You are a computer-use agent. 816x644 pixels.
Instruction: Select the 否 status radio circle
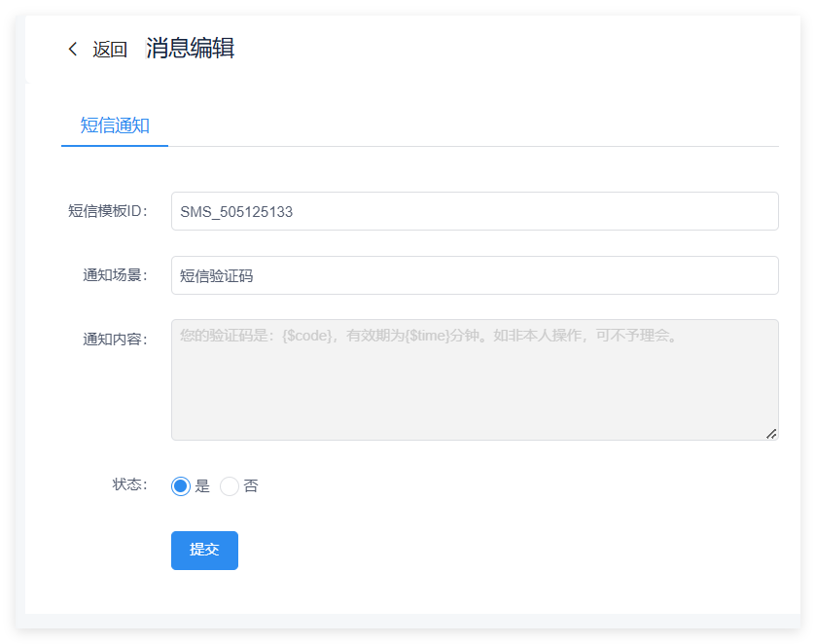click(230, 486)
